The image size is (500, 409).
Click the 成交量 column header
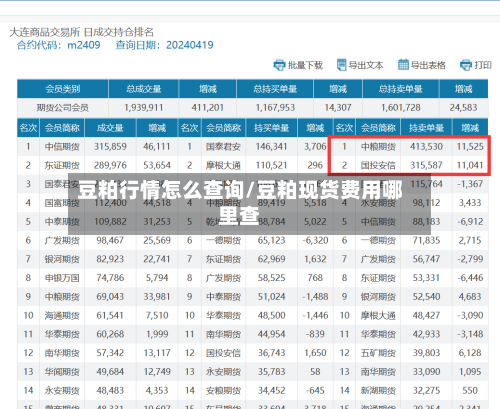coord(110,128)
